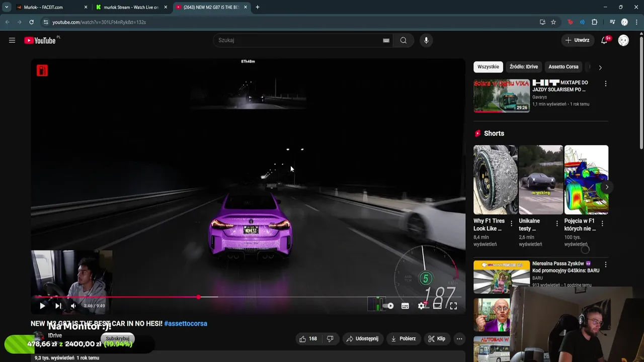View site information icon in address bar
644x362 pixels.
click(45, 22)
